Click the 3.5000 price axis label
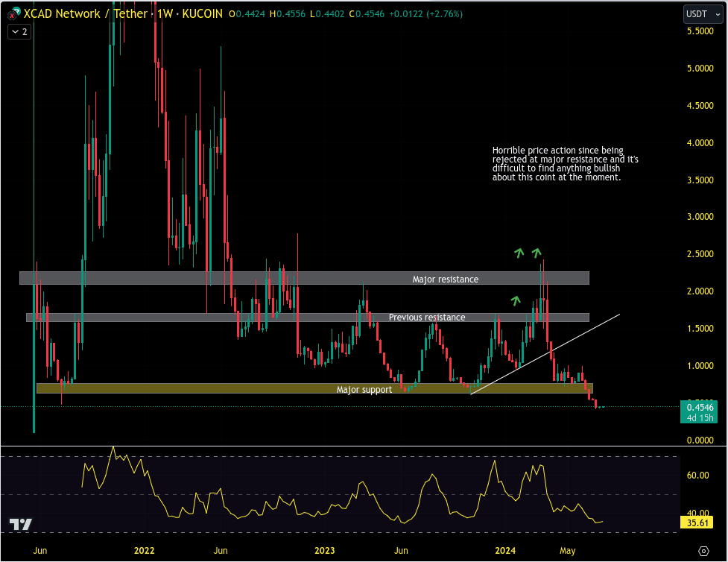This screenshot has height=562, width=728. (x=700, y=180)
